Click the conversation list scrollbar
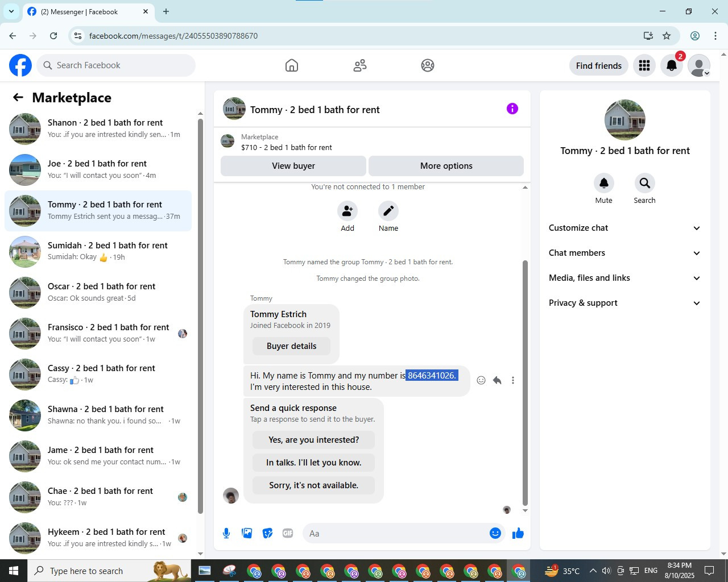 coord(200,315)
